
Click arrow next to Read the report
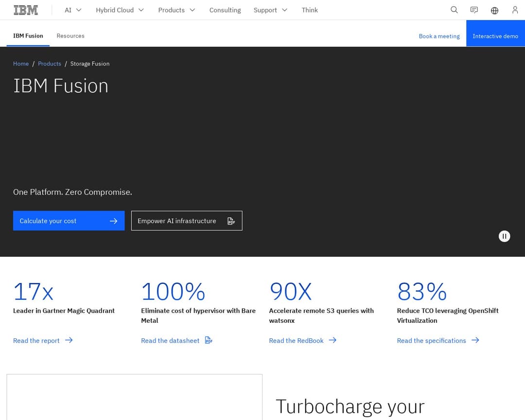(69, 340)
